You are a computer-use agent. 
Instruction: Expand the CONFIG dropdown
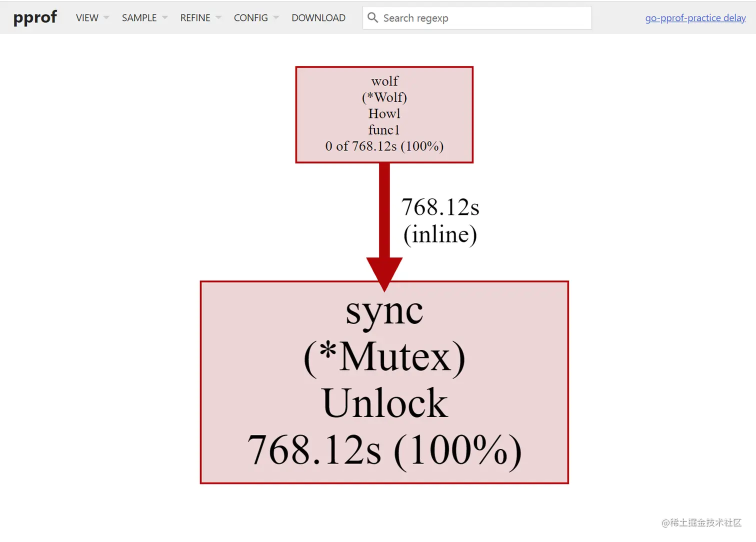coord(251,17)
